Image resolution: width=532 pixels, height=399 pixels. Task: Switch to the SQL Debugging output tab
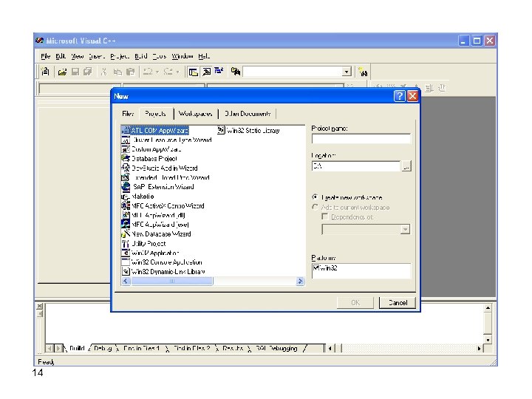[x=277, y=349]
